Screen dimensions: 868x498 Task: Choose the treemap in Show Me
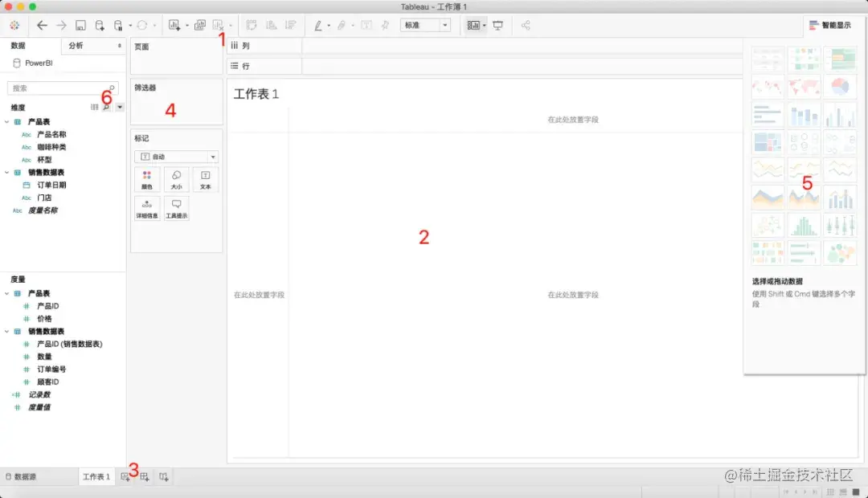click(x=768, y=143)
